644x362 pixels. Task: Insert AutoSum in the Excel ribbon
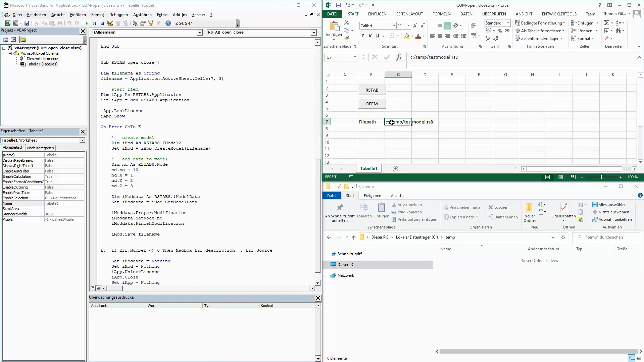[606, 23]
